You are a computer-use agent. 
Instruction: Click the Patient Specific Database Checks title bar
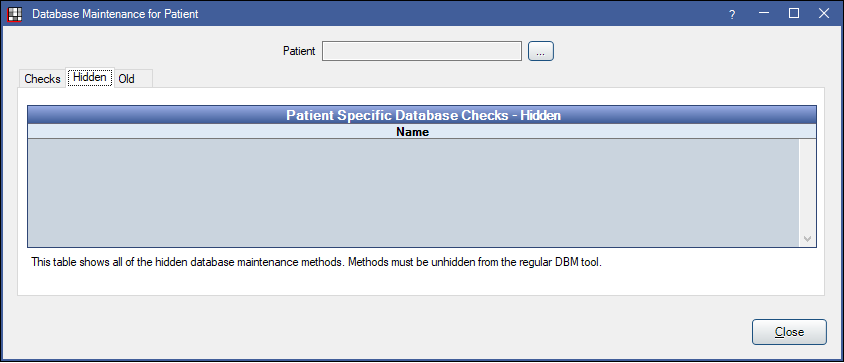click(x=422, y=115)
